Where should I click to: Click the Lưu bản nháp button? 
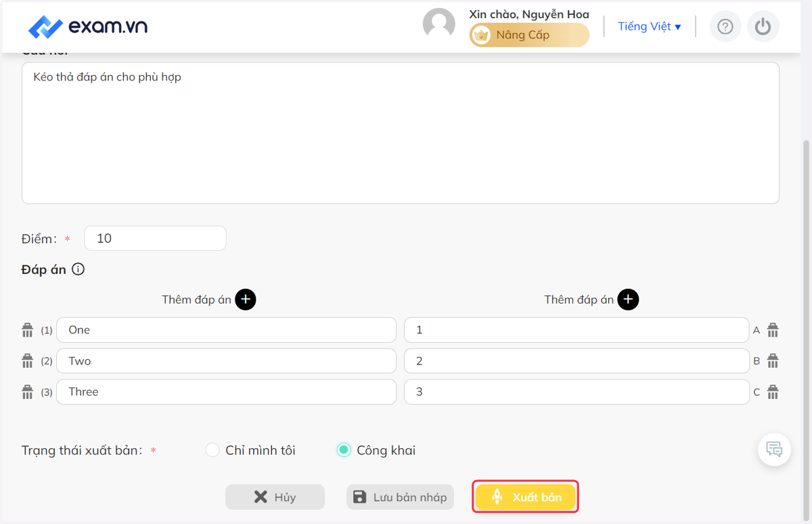400,497
